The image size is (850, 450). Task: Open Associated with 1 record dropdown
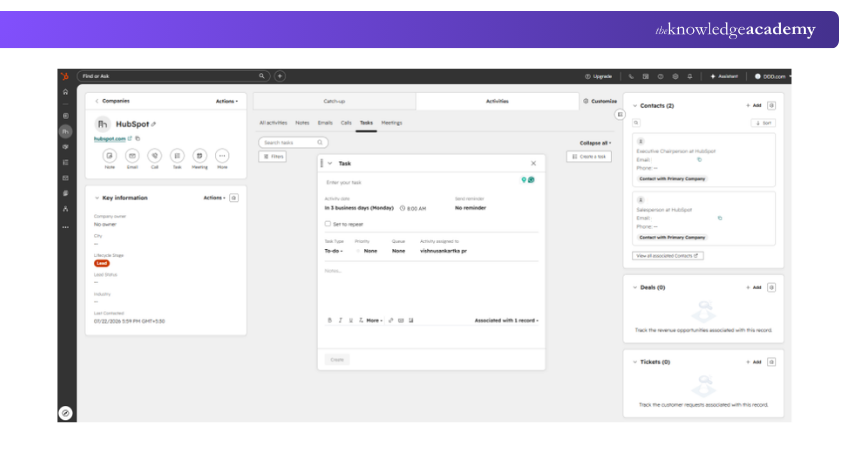(506, 320)
